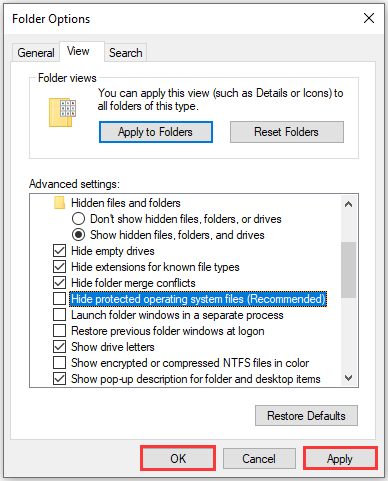388x481 pixels.
Task: Select the View tab
Action: 82,51
